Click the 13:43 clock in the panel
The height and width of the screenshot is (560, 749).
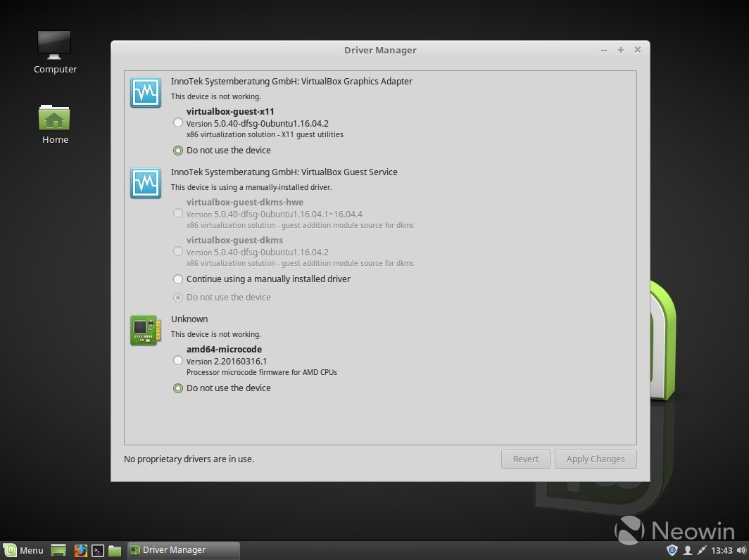tap(722, 550)
